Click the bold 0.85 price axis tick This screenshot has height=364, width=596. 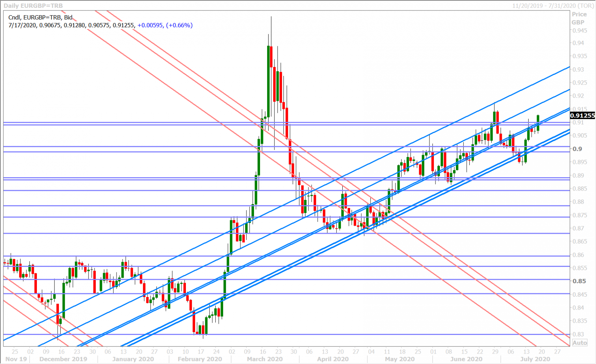579,281
